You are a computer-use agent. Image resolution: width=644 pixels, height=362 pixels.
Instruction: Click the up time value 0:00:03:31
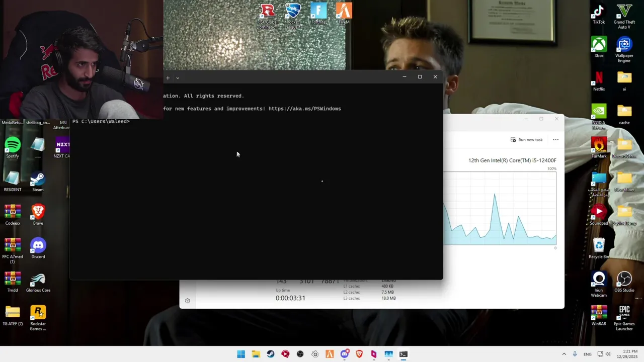290,298
